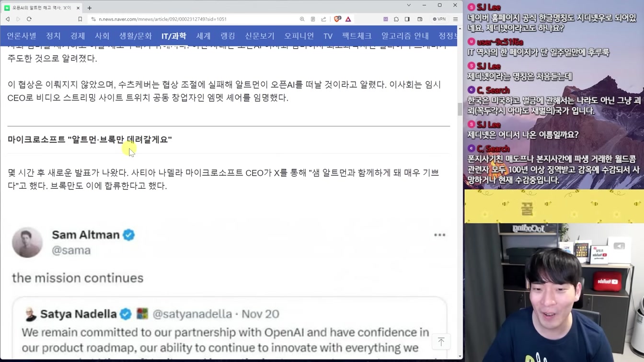Open the Brave Wallet icon
The height and width of the screenshot is (362, 644).
click(420, 19)
